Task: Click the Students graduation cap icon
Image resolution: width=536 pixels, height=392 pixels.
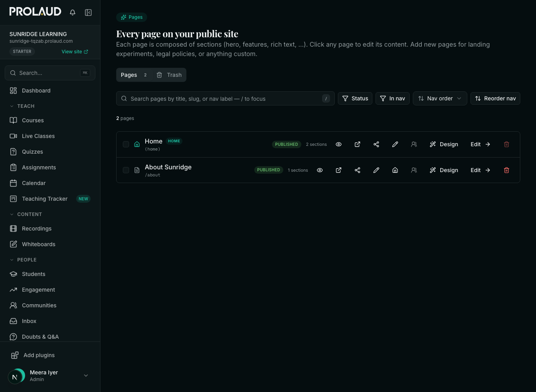Action: coord(13,274)
